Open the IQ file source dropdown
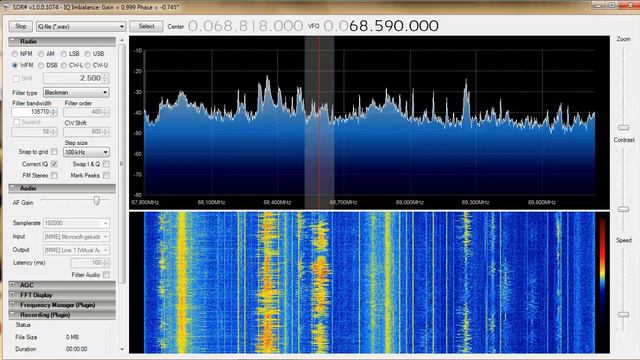Screen dimensions: 640x360 click(81, 27)
